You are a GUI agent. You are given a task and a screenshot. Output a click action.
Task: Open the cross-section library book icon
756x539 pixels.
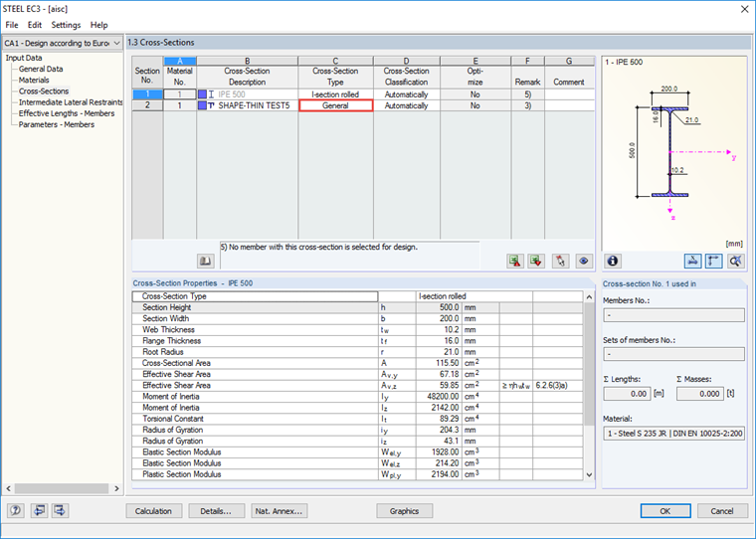[205, 261]
